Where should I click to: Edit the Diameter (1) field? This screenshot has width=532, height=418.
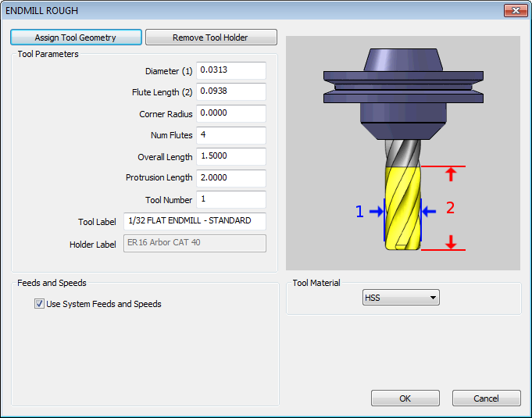231,70
